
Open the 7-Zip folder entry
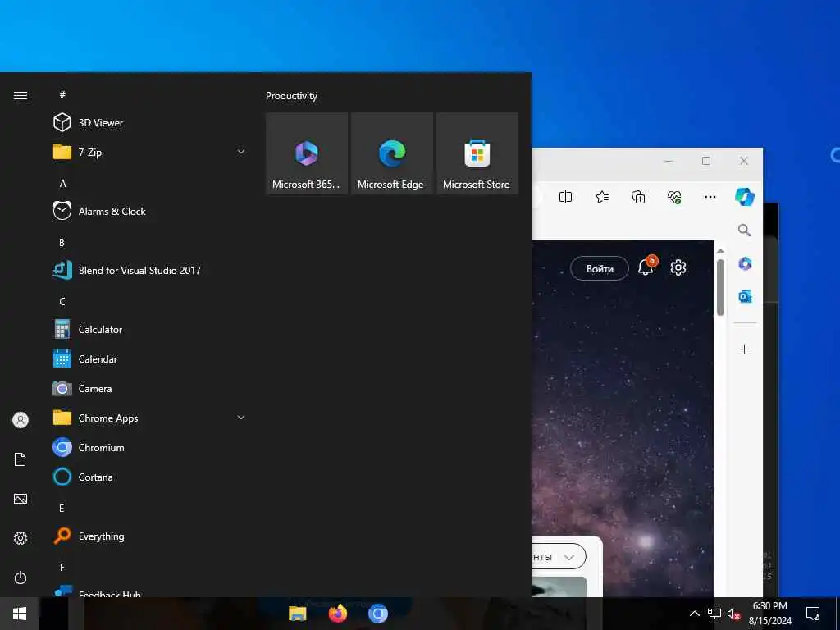point(150,152)
